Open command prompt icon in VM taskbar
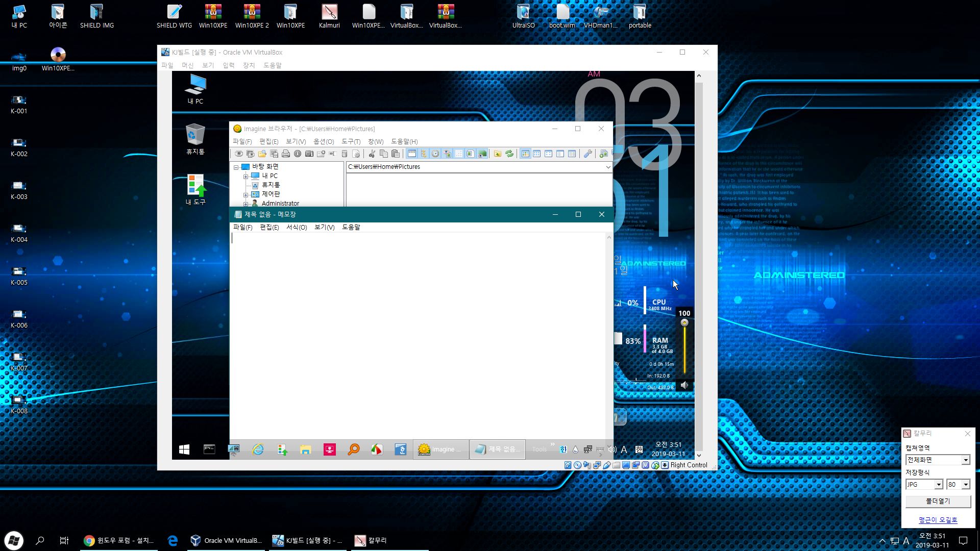Viewport: 980px width, 551px height. [x=209, y=449]
